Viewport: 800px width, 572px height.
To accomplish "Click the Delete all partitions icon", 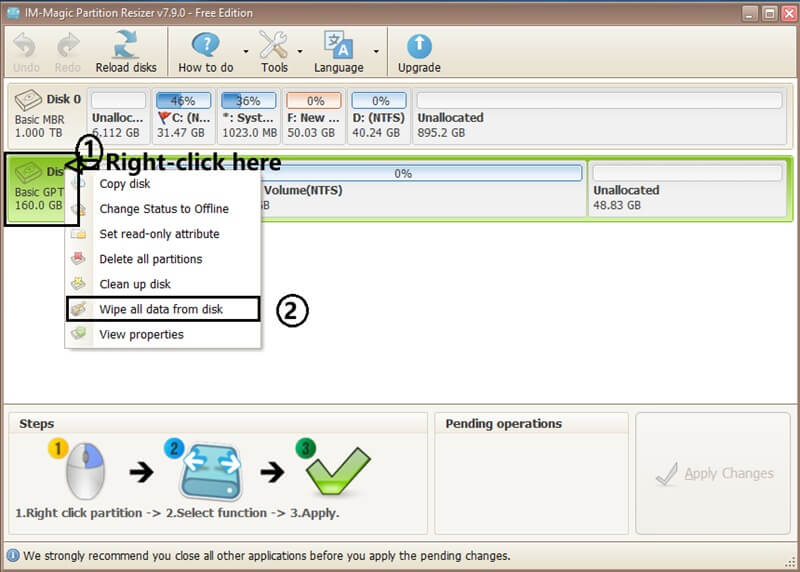I will pyautogui.click(x=79, y=258).
